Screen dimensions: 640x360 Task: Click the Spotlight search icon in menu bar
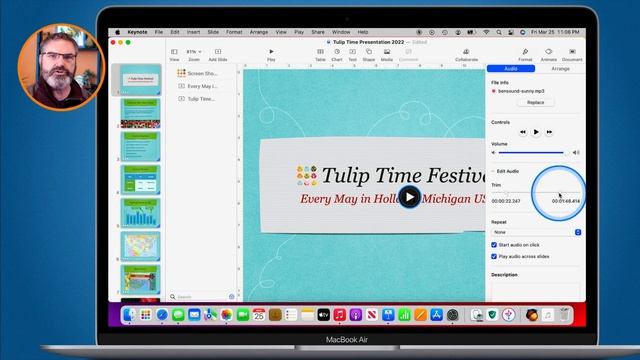(x=499, y=32)
